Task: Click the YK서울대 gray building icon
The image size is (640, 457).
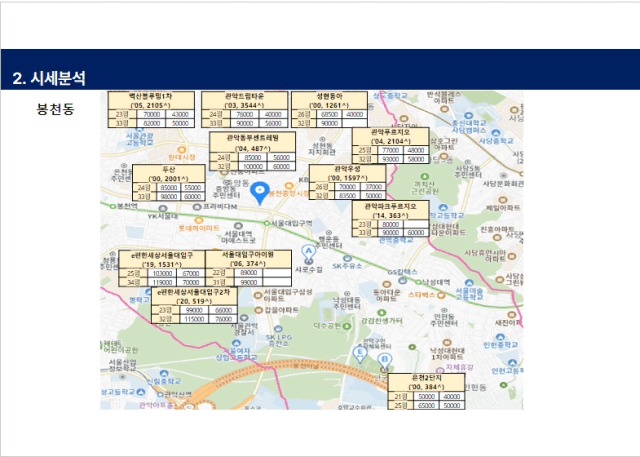Action: 162,209
